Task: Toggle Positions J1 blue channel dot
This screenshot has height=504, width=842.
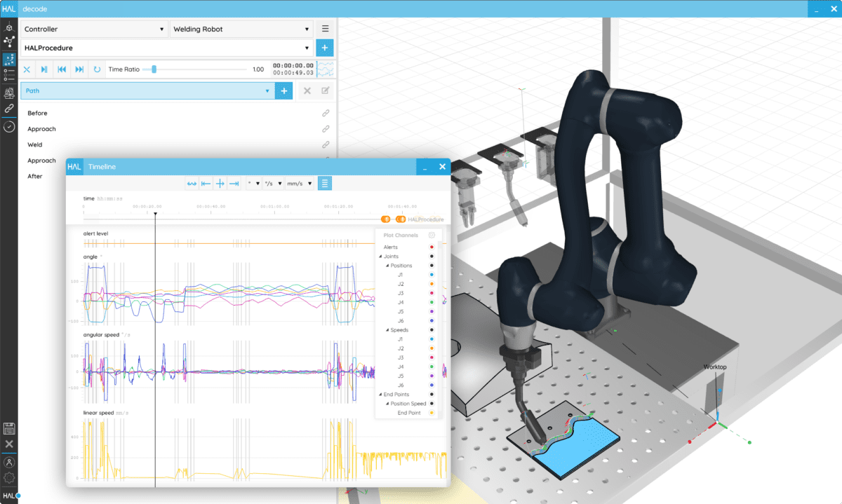Action: [431, 275]
